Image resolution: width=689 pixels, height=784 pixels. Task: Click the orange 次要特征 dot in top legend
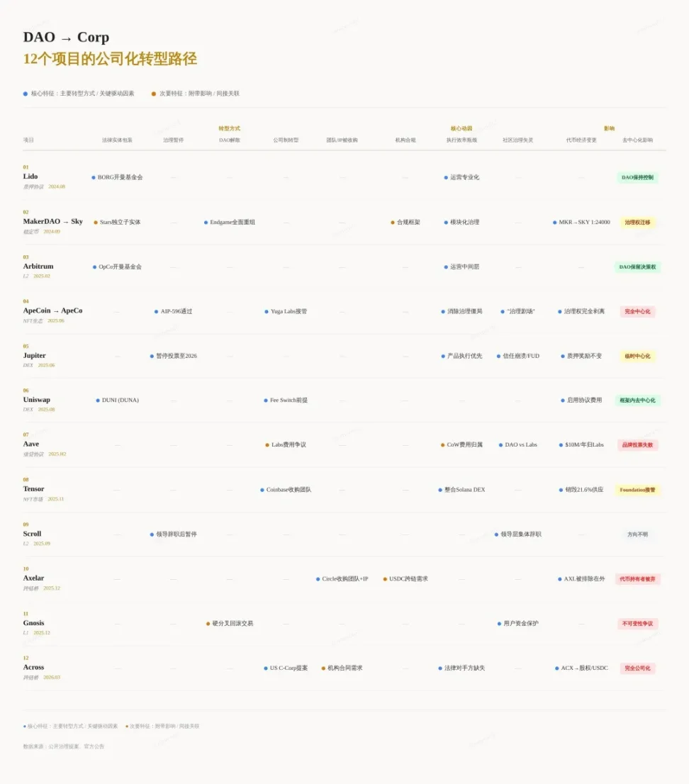point(154,94)
